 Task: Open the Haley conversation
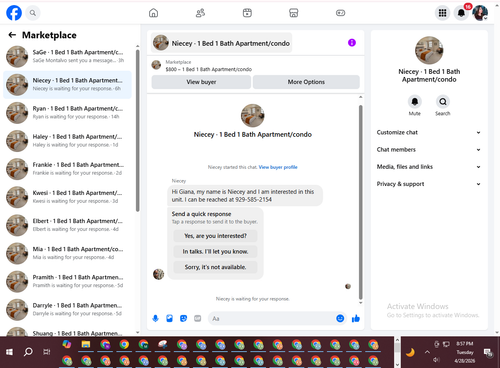coord(67,141)
